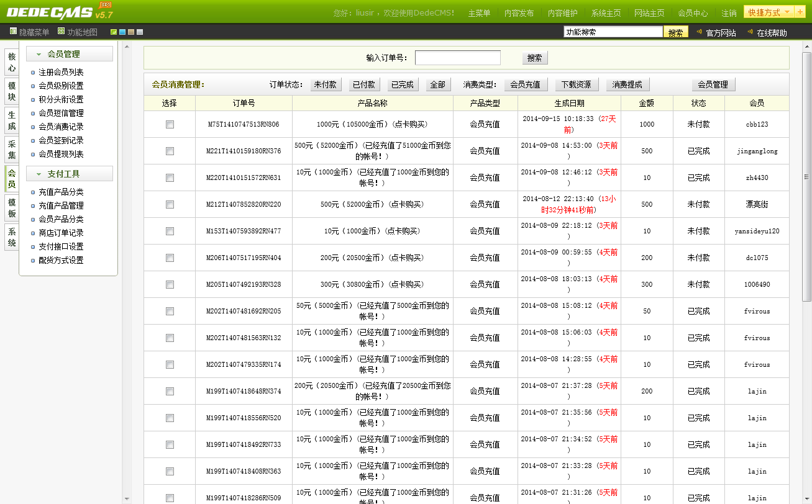Click the 输入订单号 order number field
This screenshot has width=812, height=504.
point(457,58)
